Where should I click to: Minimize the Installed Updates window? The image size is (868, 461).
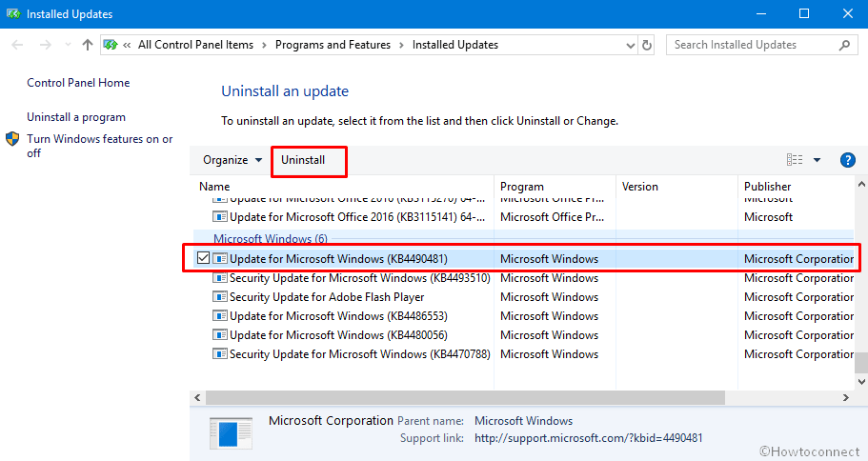point(761,14)
